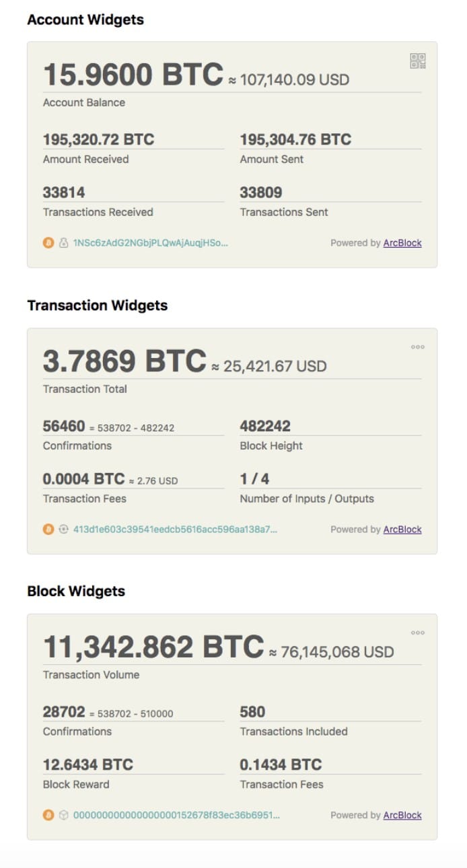467x868 pixels.
Task: Click Bitcoin icon in Block widget footer
Action: coord(48,816)
